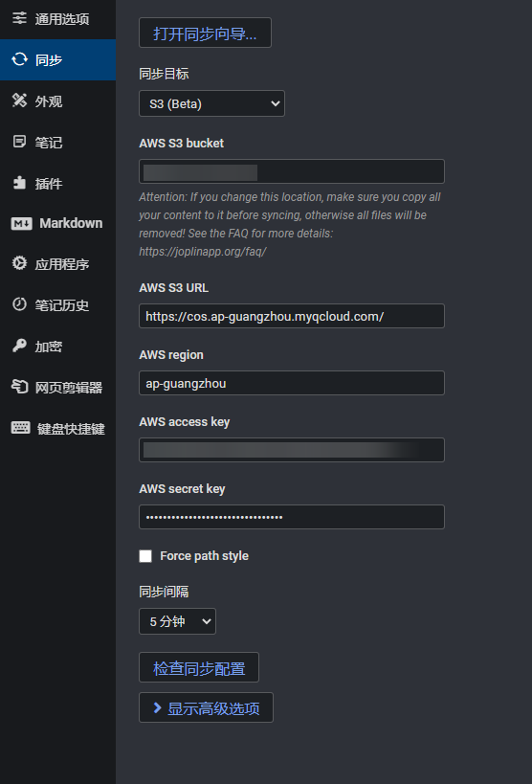Click the Encryption key icon
Image resolution: width=532 pixels, height=784 pixels.
pos(19,346)
